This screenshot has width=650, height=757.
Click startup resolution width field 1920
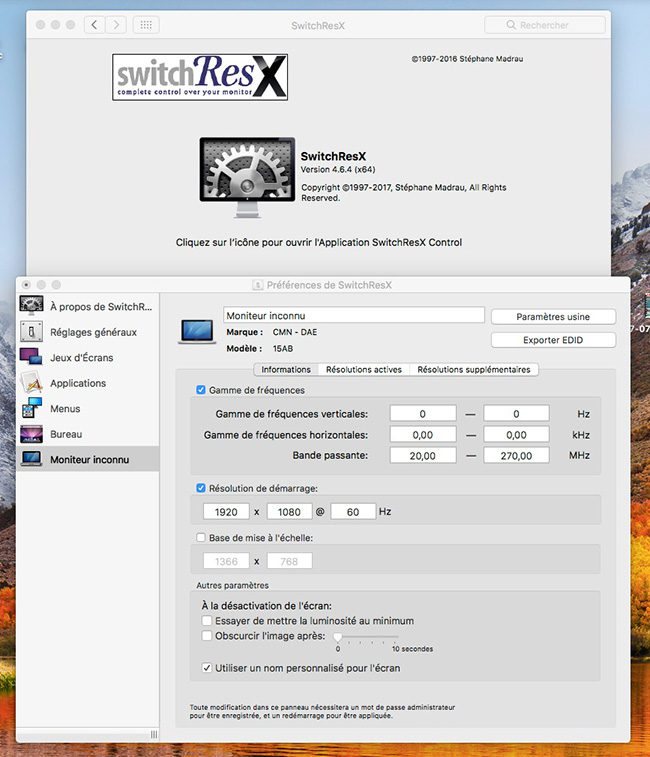tap(226, 512)
